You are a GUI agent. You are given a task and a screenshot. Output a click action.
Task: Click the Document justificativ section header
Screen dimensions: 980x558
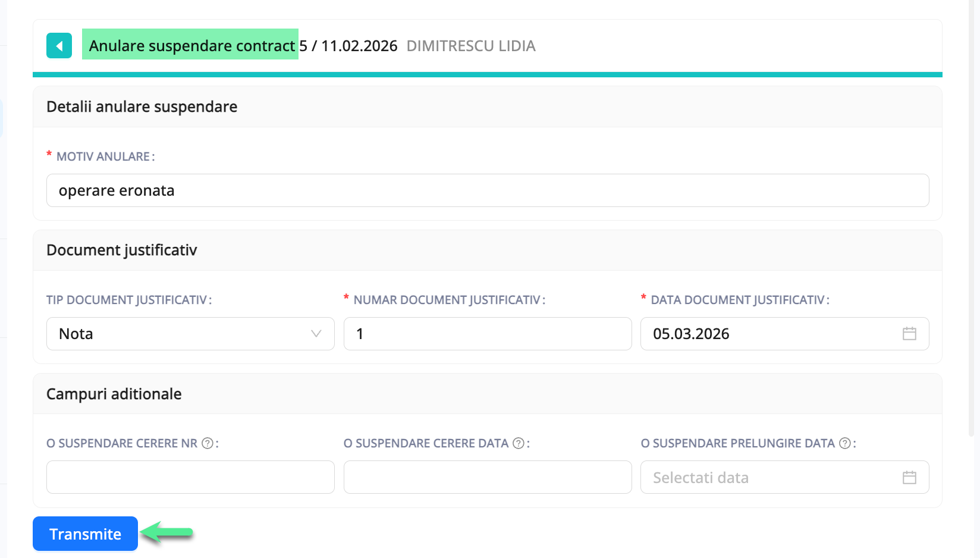click(121, 250)
